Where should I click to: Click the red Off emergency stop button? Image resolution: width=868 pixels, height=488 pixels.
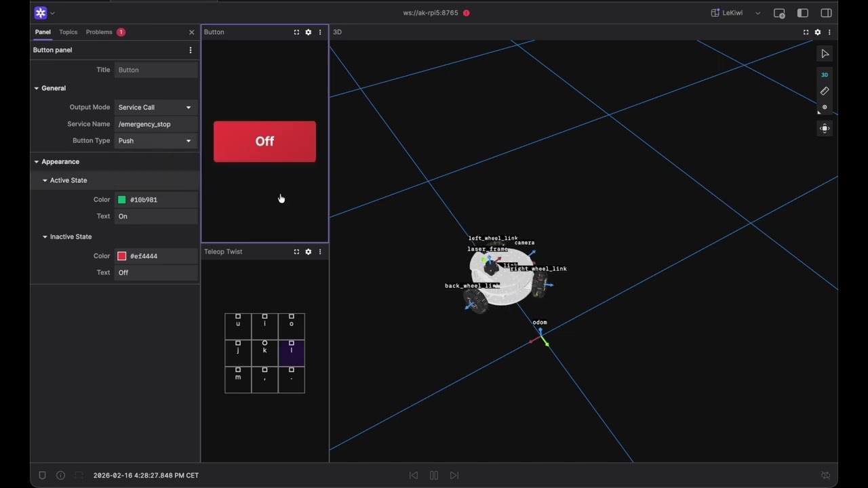264,142
